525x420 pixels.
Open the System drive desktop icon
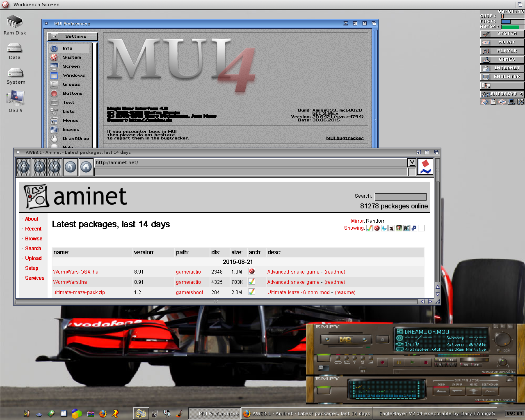click(16, 73)
